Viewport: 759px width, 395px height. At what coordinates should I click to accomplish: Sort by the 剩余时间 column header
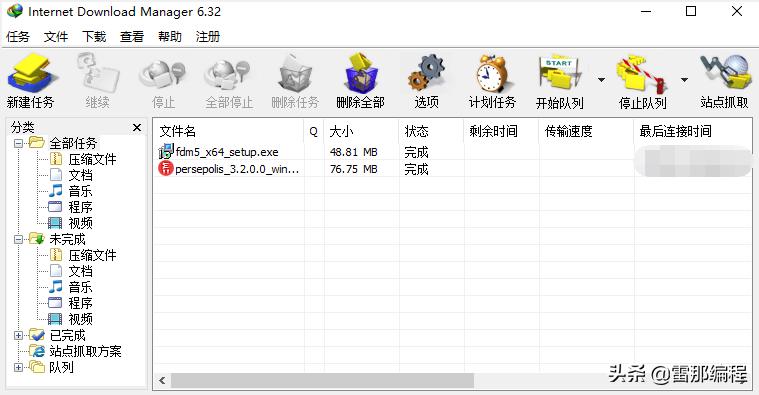pos(501,131)
